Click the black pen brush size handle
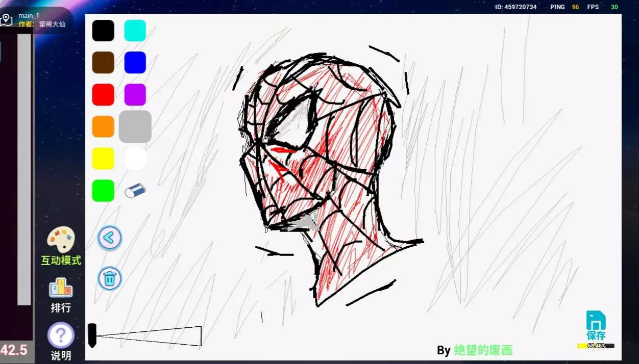 (x=92, y=335)
